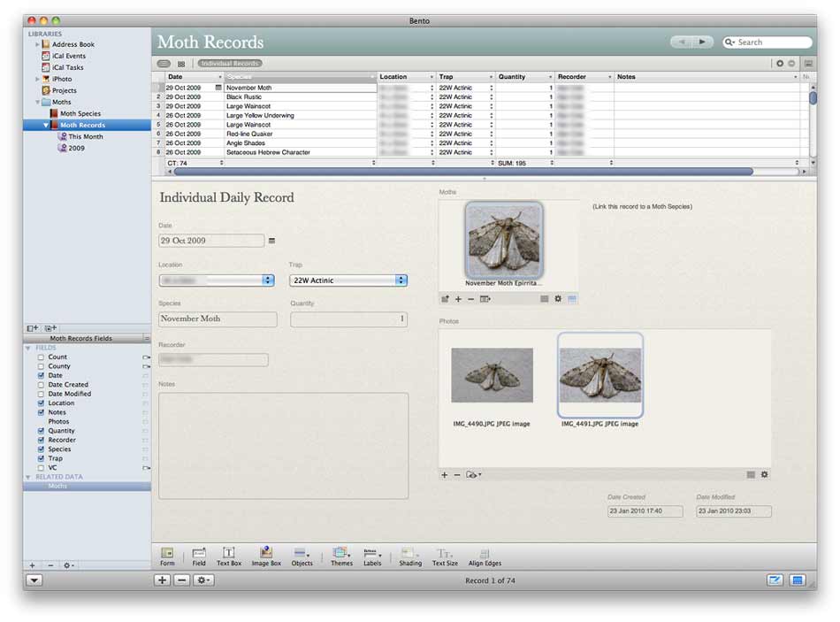Open the SUM: 195 summary menu
This screenshot has width=840, height=622.
(x=525, y=163)
